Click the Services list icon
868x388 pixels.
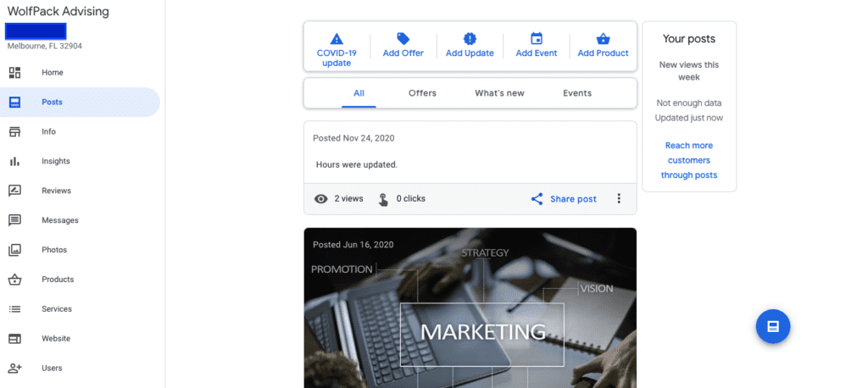click(15, 309)
